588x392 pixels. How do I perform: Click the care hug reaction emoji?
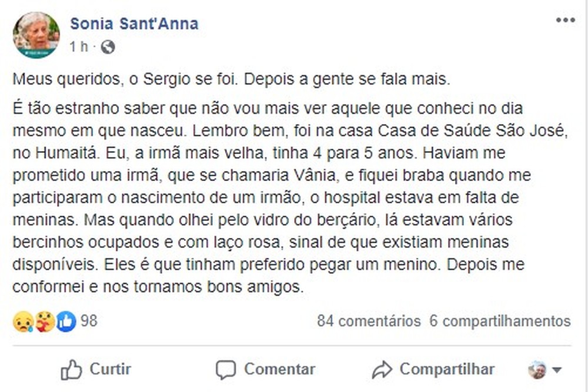(x=45, y=321)
